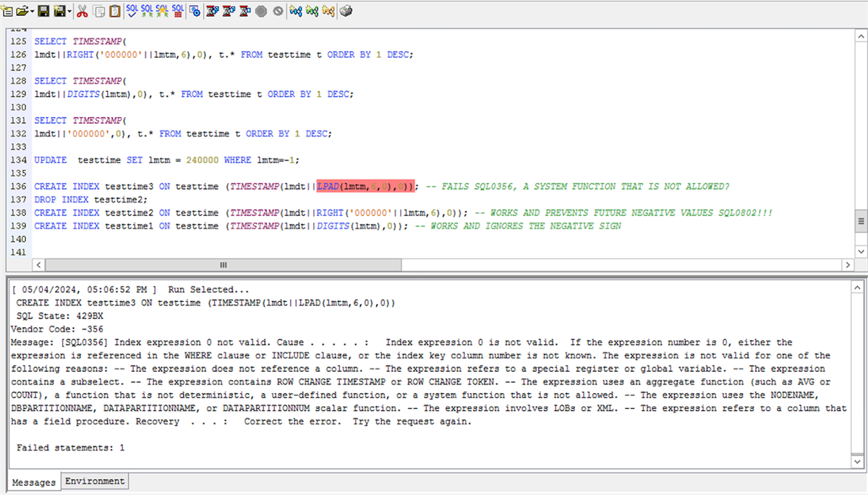Click the gray octagon stop icon

tap(261, 11)
